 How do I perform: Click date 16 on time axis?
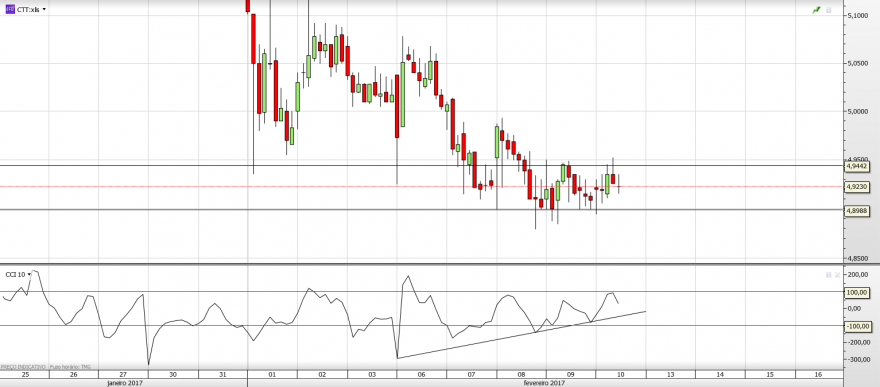tap(818, 374)
